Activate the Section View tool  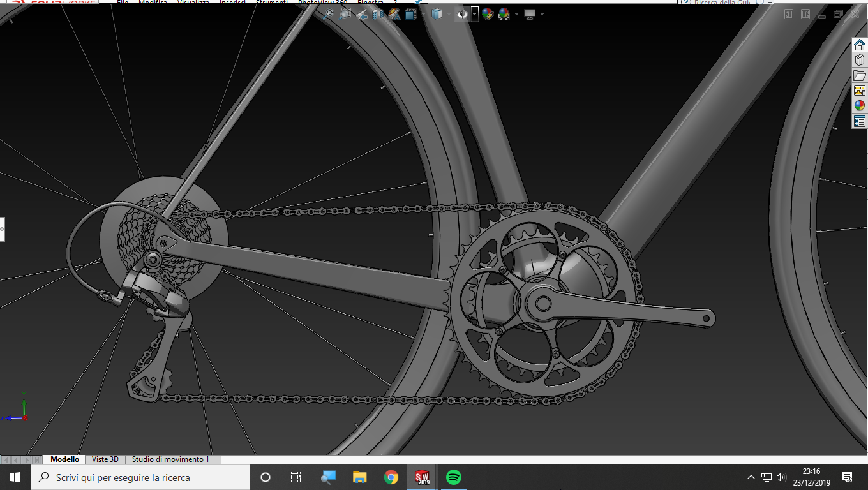378,13
